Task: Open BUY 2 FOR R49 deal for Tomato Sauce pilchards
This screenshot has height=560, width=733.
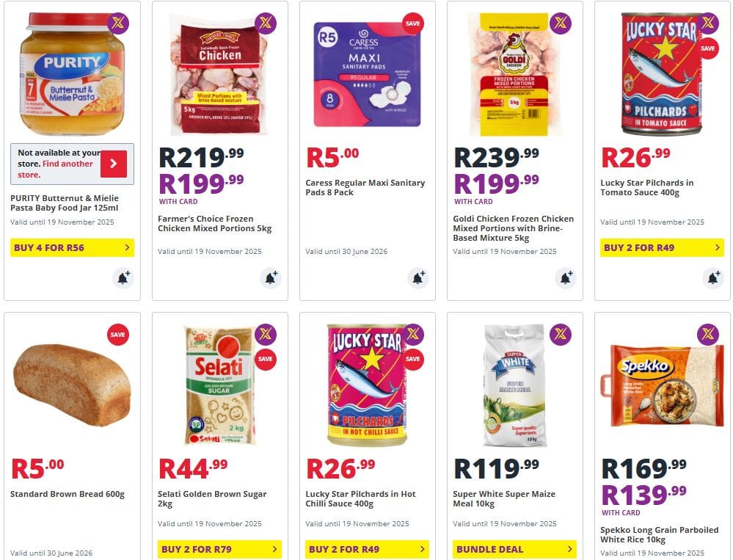Action: coord(662,248)
